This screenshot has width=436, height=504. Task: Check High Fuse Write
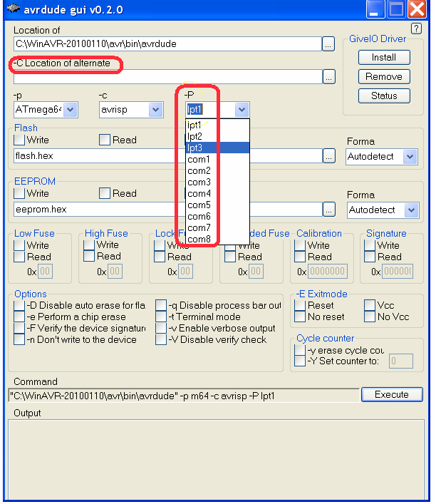point(89,245)
